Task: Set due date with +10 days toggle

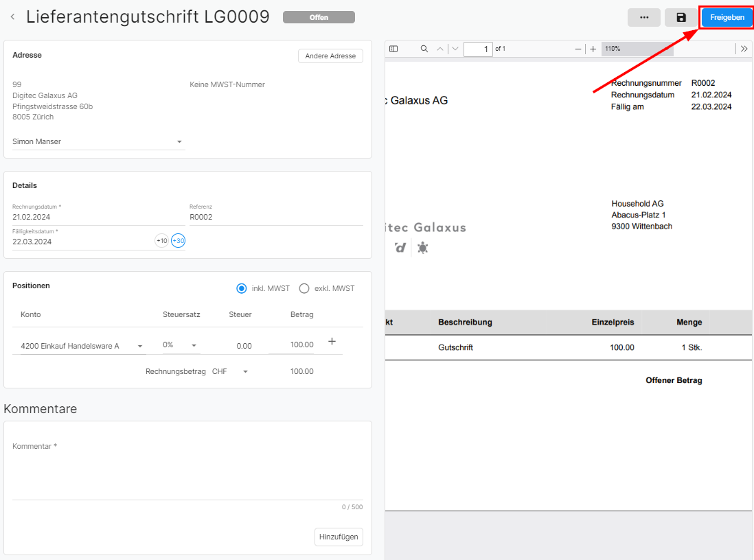Action: [x=161, y=241]
